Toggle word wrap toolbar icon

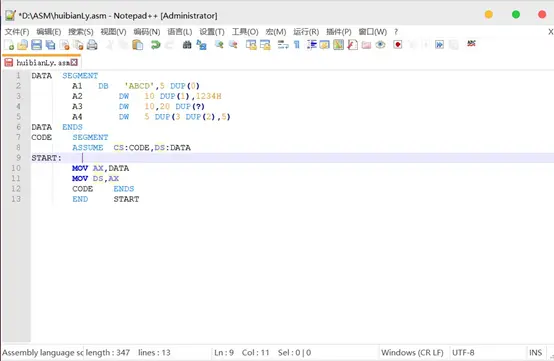coord(283,45)
